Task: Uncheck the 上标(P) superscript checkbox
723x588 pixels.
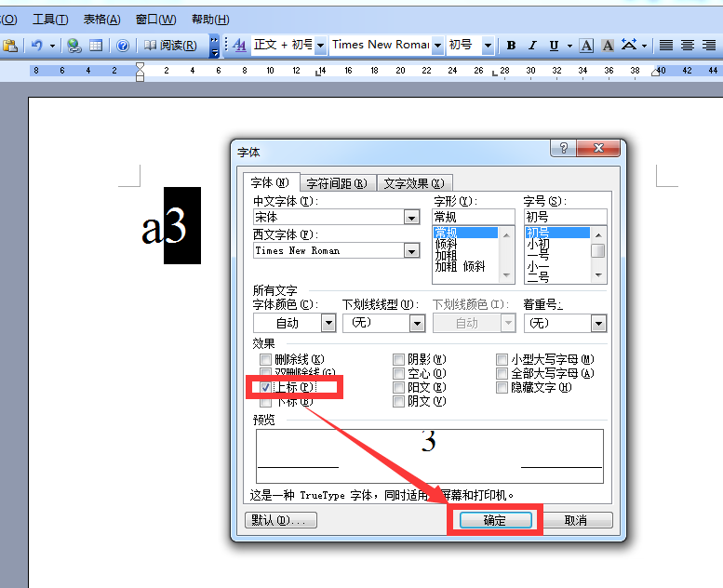Action: click(265, 387)
